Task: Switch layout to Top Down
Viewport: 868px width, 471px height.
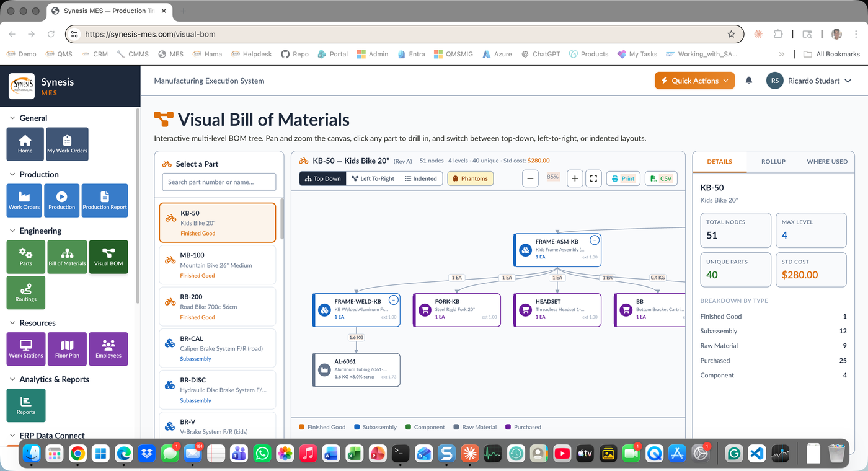Action: click(322, 178)
